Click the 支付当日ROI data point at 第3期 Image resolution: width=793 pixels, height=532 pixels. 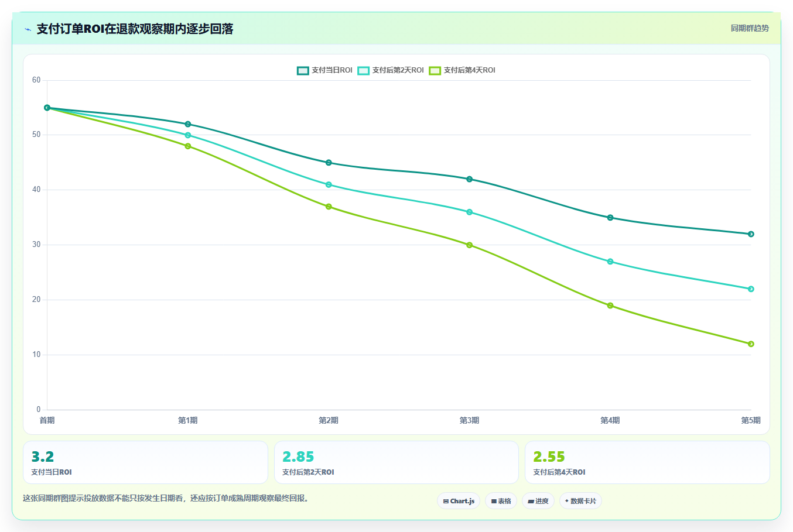click(x=470, y=179)
